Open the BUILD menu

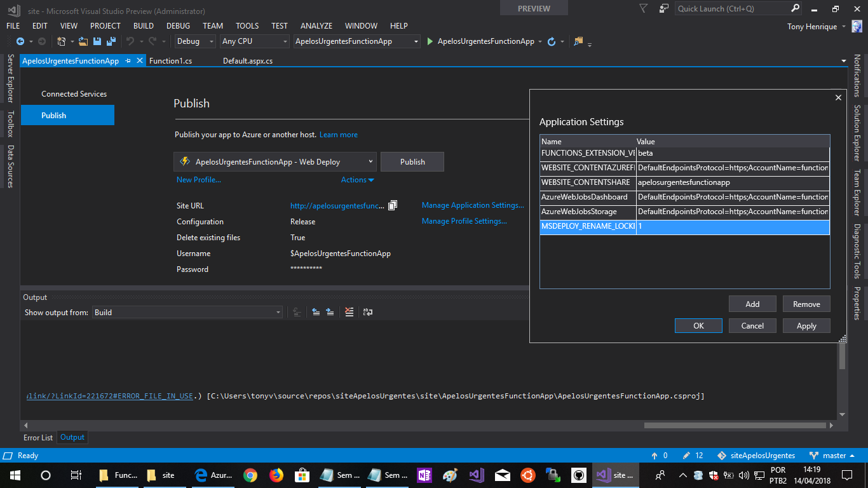pyautogui.click(x=144, y=26)
